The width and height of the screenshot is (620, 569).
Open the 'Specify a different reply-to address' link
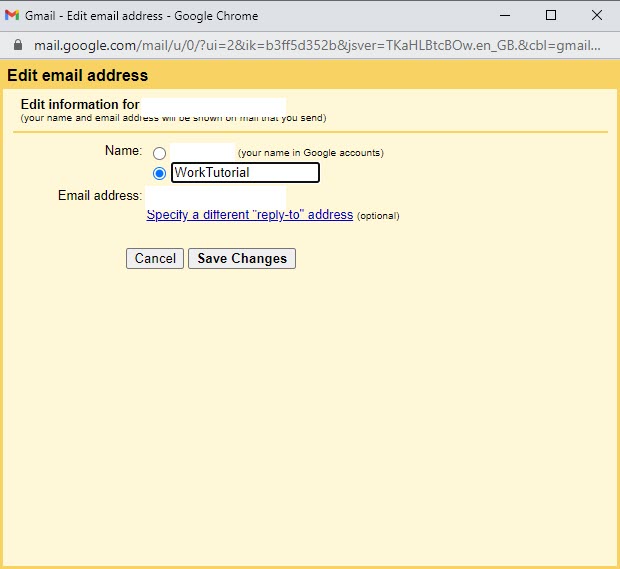pyautogui.click(x=249, y=215)
